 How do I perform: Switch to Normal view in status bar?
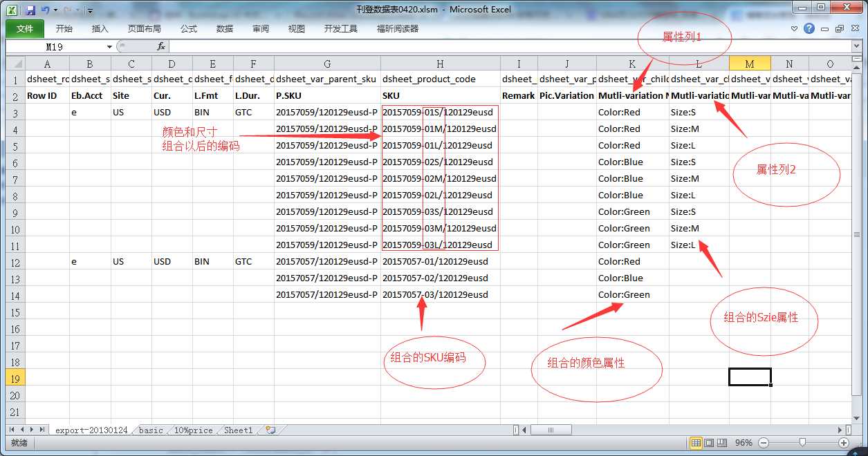coord(696,443)
